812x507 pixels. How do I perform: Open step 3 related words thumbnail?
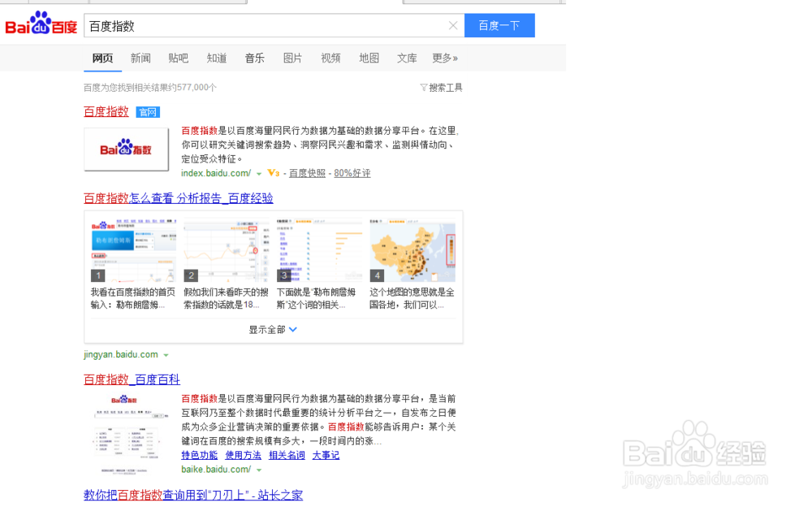point(319,250)
